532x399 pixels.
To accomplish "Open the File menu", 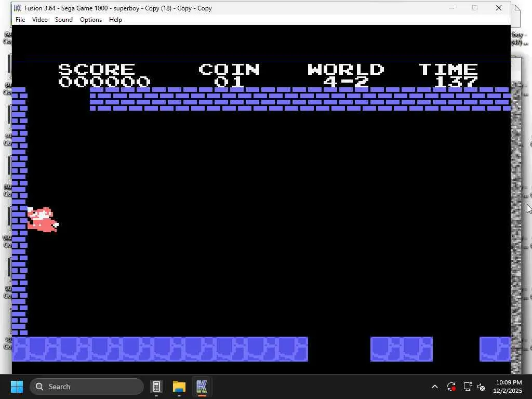I will [20, 20].
